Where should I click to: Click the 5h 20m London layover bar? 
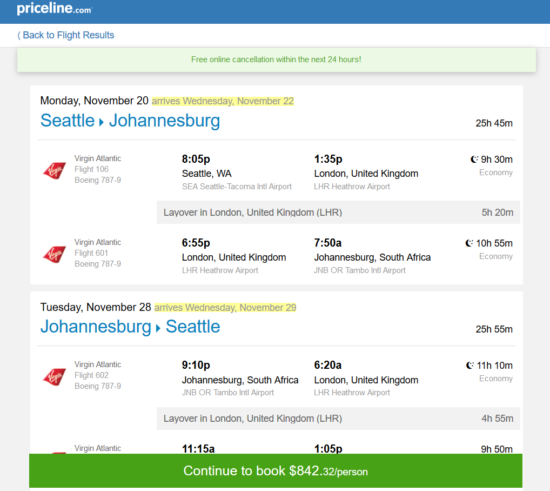338,213
